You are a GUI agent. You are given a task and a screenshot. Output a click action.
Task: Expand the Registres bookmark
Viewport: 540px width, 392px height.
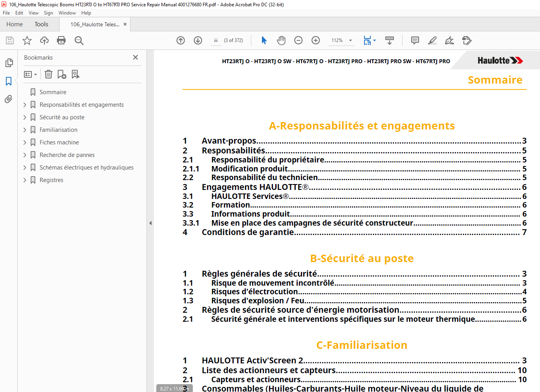tap(25, 180)
